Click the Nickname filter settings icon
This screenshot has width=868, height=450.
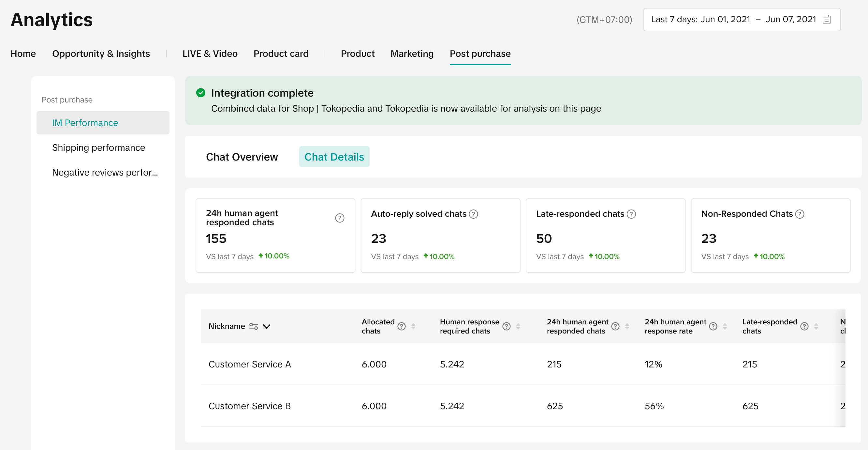(253, 326)
